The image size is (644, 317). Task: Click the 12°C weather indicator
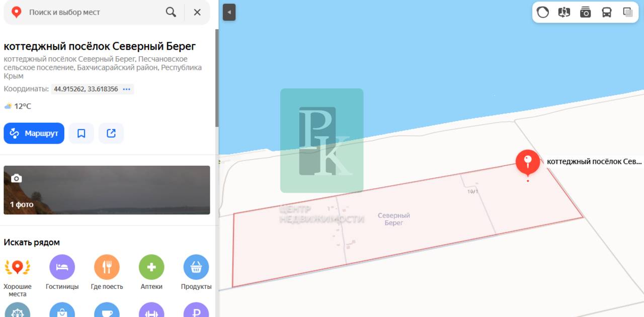coord(18,106)
